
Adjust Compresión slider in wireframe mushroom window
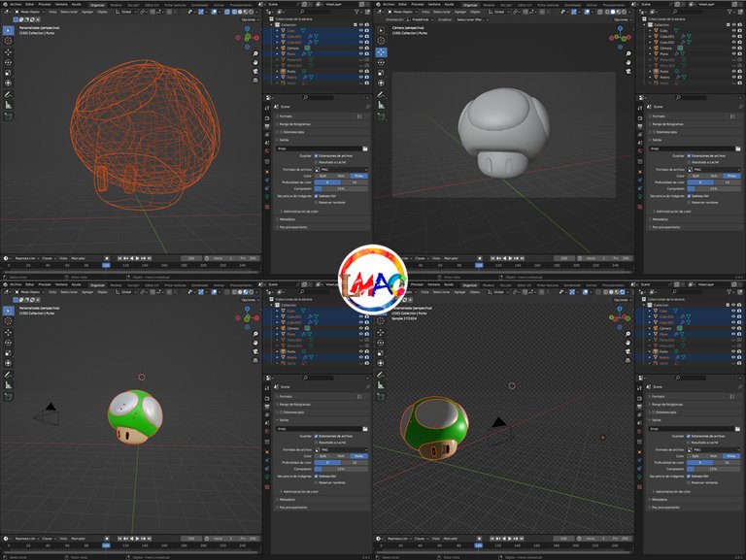(x=341, y=188)
